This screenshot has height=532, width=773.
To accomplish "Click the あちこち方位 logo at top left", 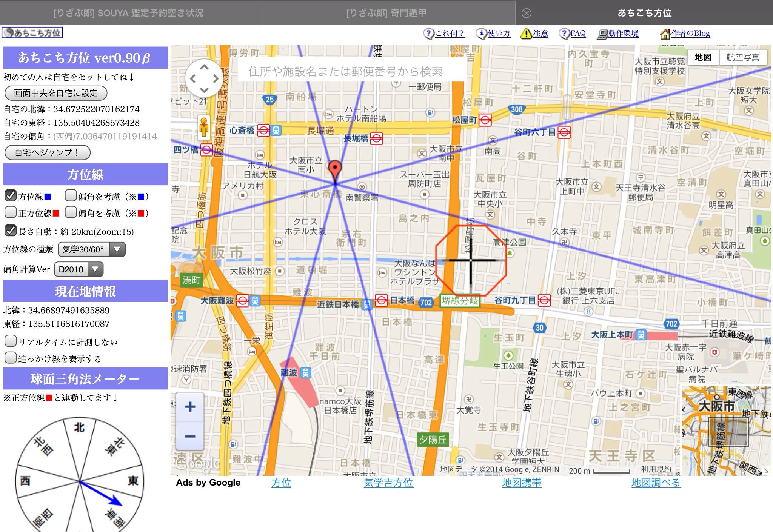I will click(32, 33).
